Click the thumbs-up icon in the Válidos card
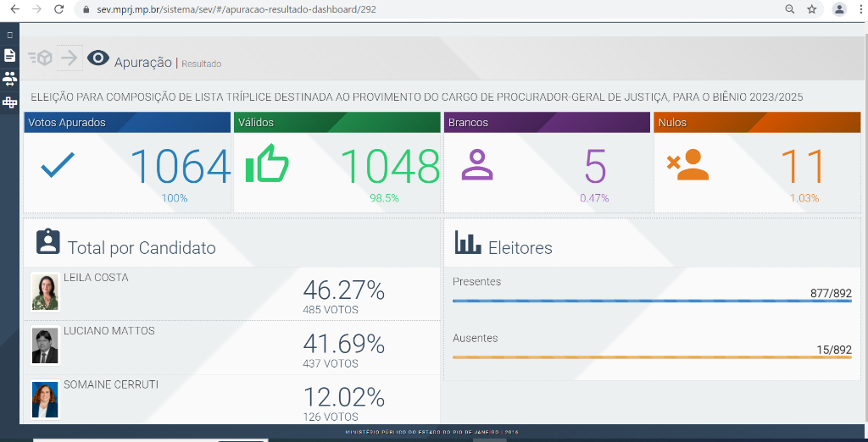The width and height of the screenshot is (868, 442). tap(267, 164)
